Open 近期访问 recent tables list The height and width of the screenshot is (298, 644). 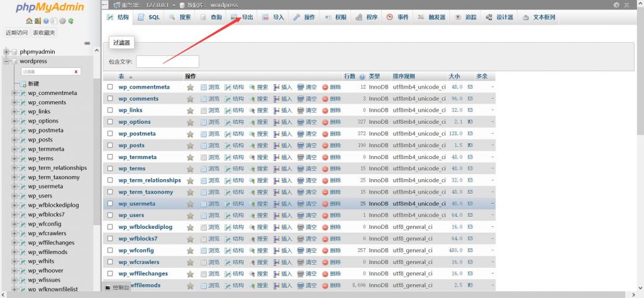17,33
